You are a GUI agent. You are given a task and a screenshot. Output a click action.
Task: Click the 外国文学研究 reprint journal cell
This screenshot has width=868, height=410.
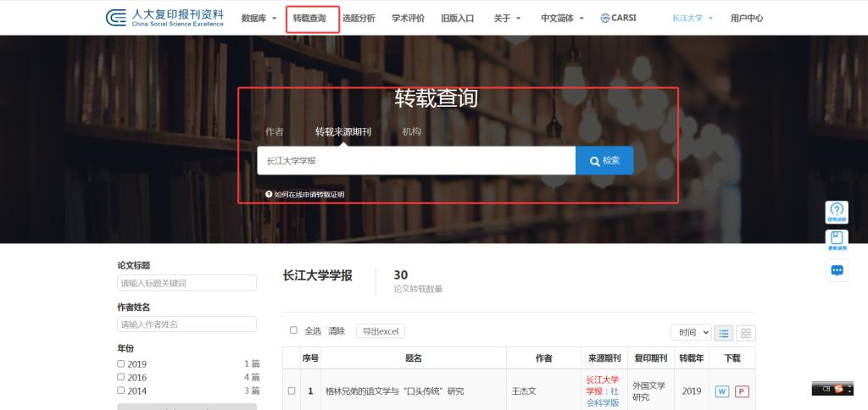click(649, 391)
